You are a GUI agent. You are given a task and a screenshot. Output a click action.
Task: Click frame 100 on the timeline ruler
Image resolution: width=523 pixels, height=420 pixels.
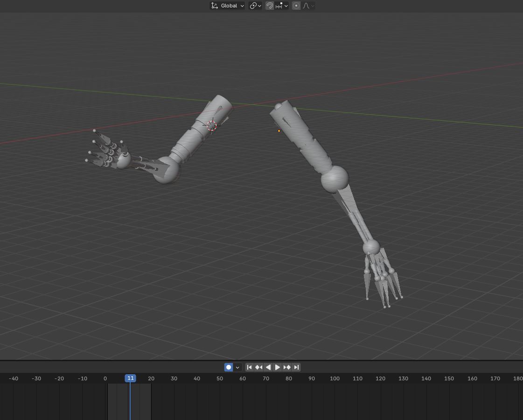[335, 378]
